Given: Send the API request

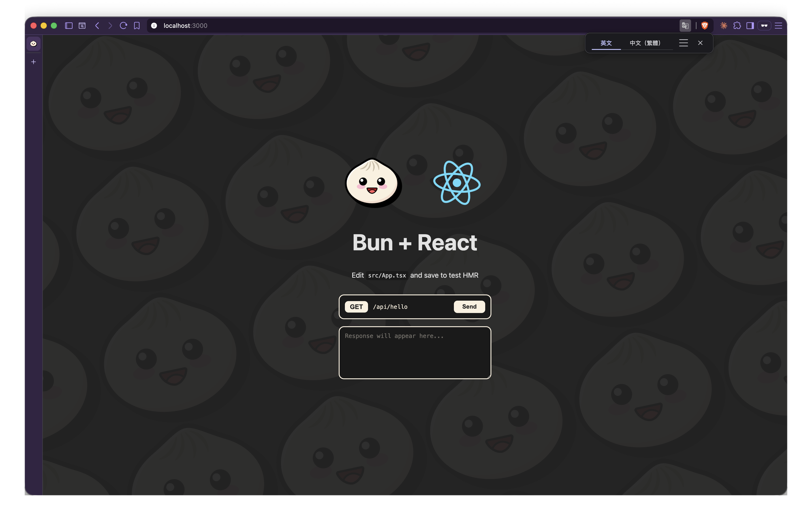Looking at the screenshot, I should (469, 307).
